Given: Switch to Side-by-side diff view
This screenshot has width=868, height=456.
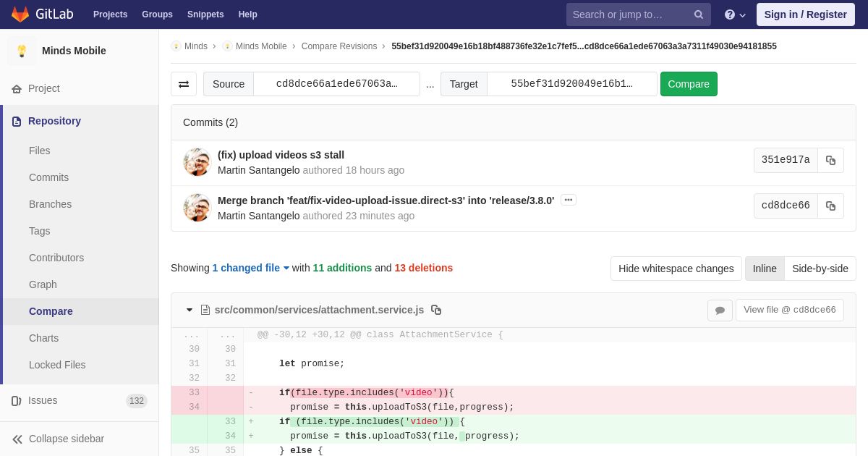Looking at the screenshot, I should [x=820, y=269].
